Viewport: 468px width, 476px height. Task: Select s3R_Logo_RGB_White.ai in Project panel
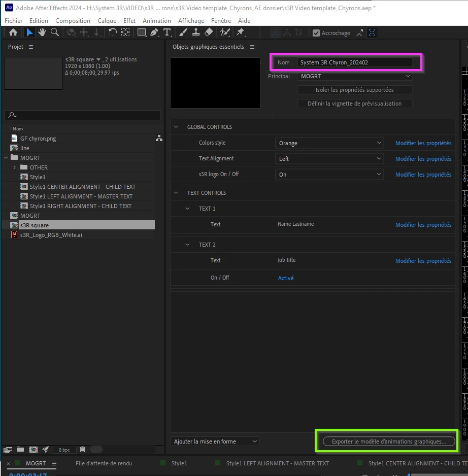(x=51, y=234)
